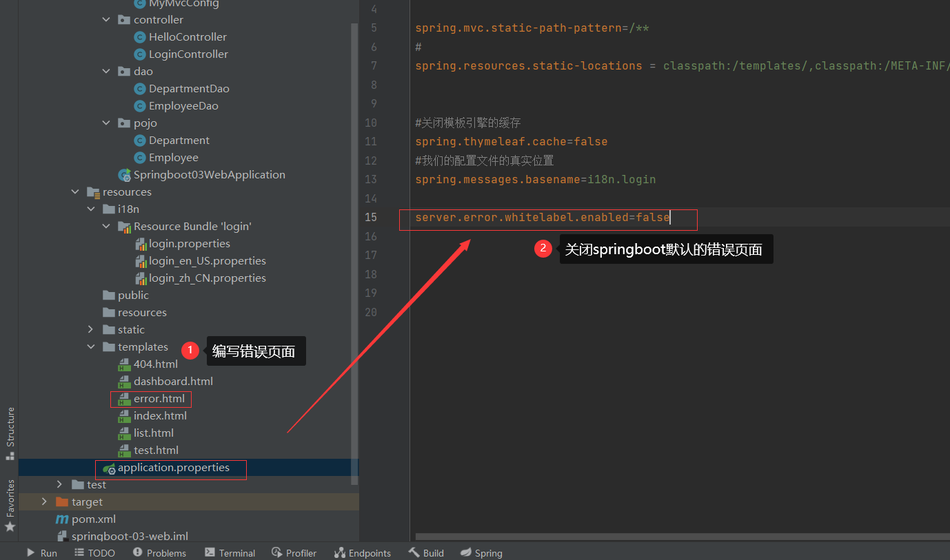The image size is (950, 560).
Task: Click the Build button in bottom bar
Action: [425, 553]
